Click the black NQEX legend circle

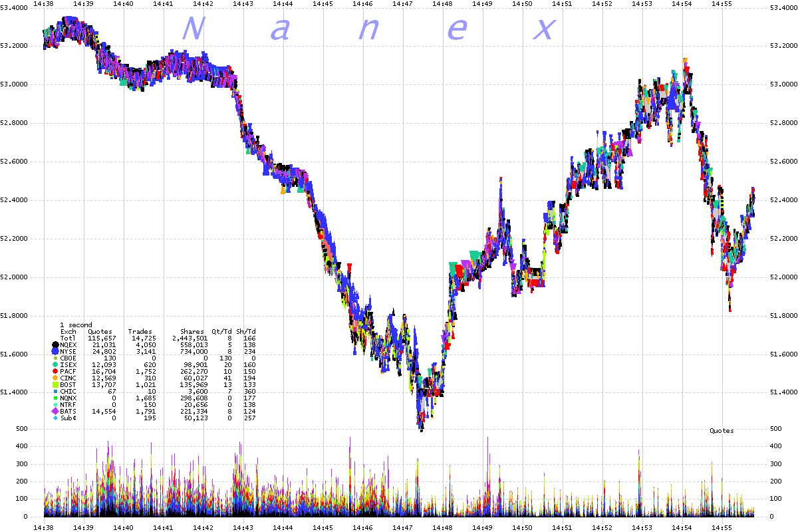coord(55,344)
